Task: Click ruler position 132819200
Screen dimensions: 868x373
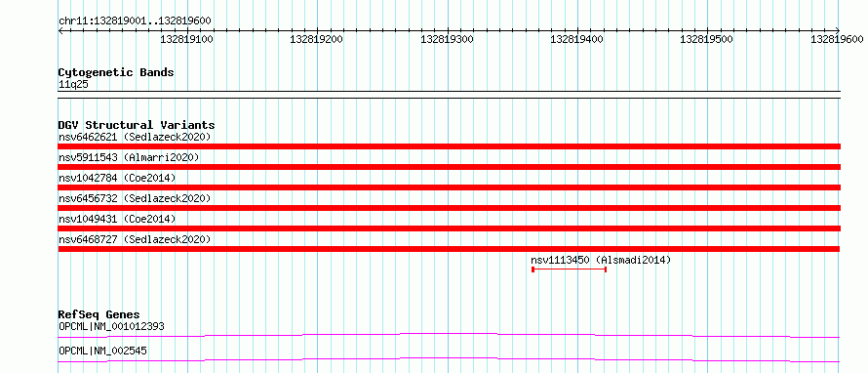Action: (317, 39)
